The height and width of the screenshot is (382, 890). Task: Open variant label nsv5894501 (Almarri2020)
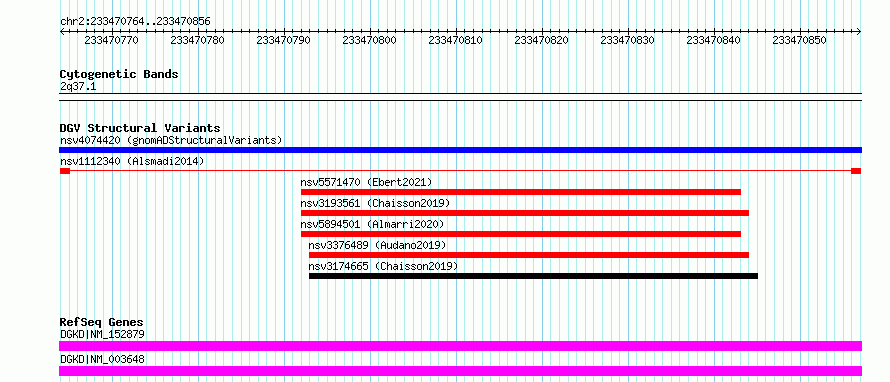tap(372, 224)
